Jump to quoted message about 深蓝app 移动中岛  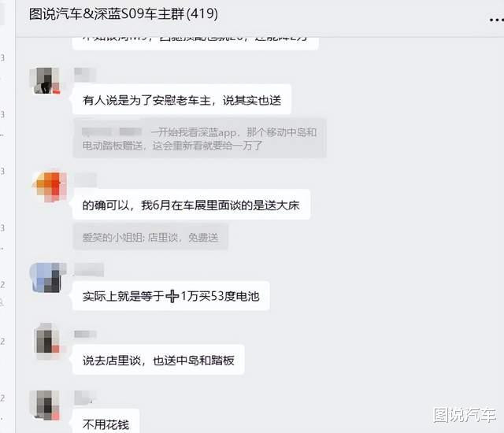tap(199, 139)
